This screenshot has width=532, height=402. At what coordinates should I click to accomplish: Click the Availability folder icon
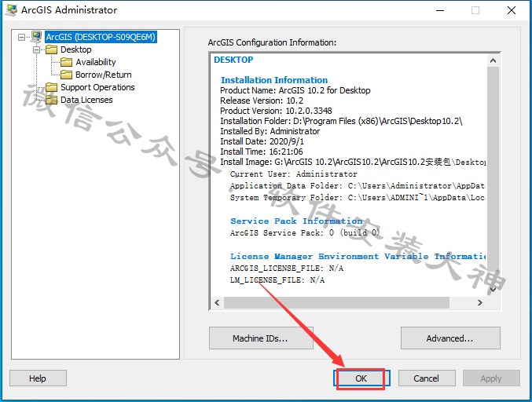pos(66,62)
